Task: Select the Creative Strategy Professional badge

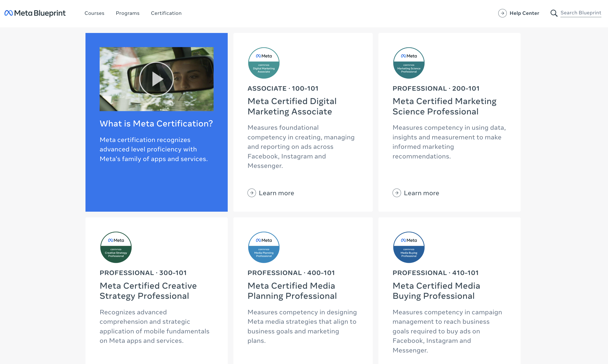Action: [116, 247]
